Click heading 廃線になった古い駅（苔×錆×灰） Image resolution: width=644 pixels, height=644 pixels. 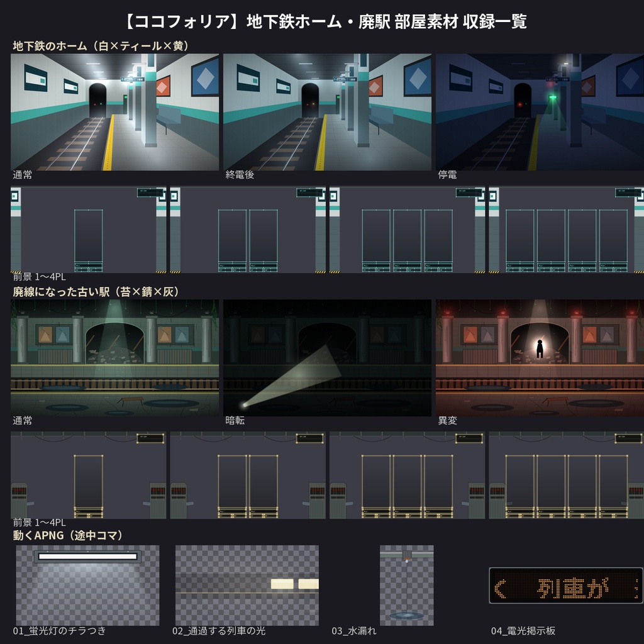tap(97, 292)
